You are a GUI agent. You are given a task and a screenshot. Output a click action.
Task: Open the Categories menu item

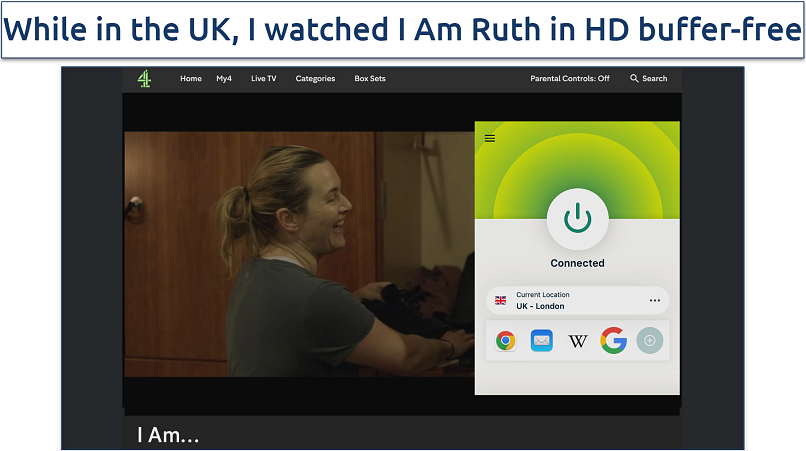pyautogui.click(x=315, y=78)
